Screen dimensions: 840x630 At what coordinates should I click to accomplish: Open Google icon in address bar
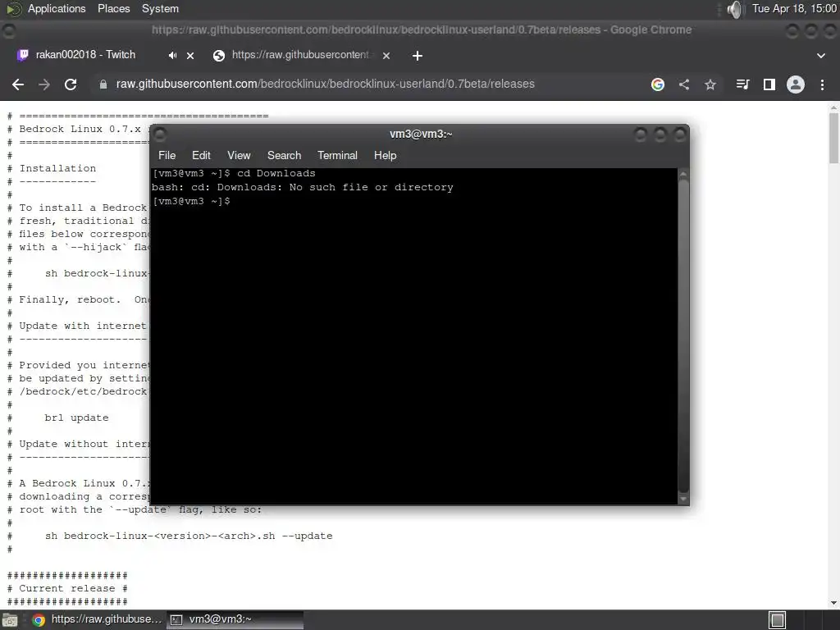658,84
